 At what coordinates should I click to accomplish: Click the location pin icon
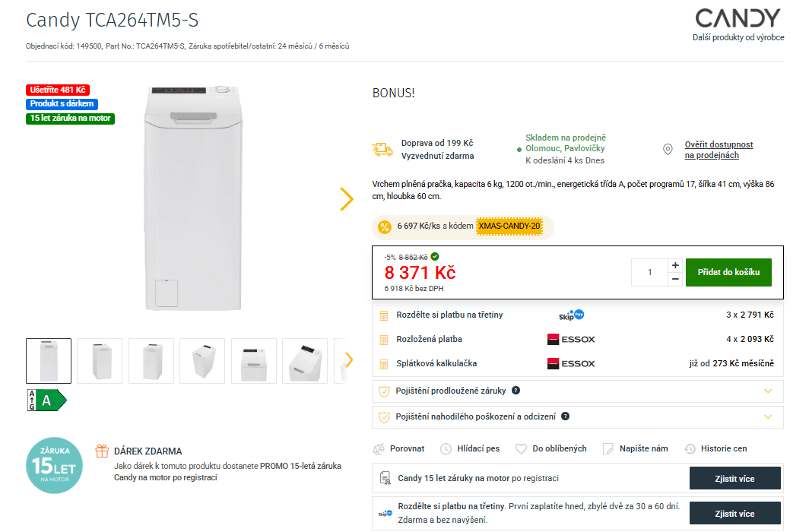pos(668,150)
